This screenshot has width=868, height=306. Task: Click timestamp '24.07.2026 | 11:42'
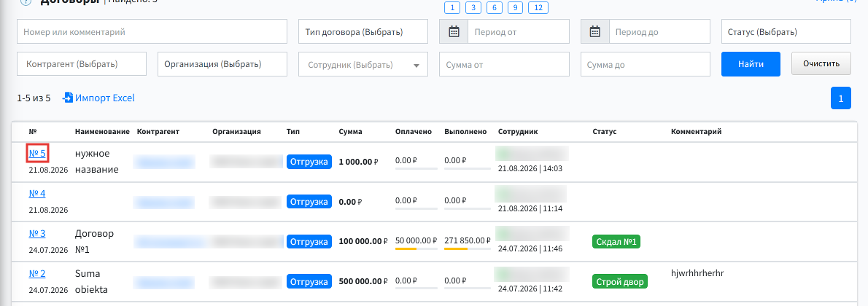[x=530, y=289]
